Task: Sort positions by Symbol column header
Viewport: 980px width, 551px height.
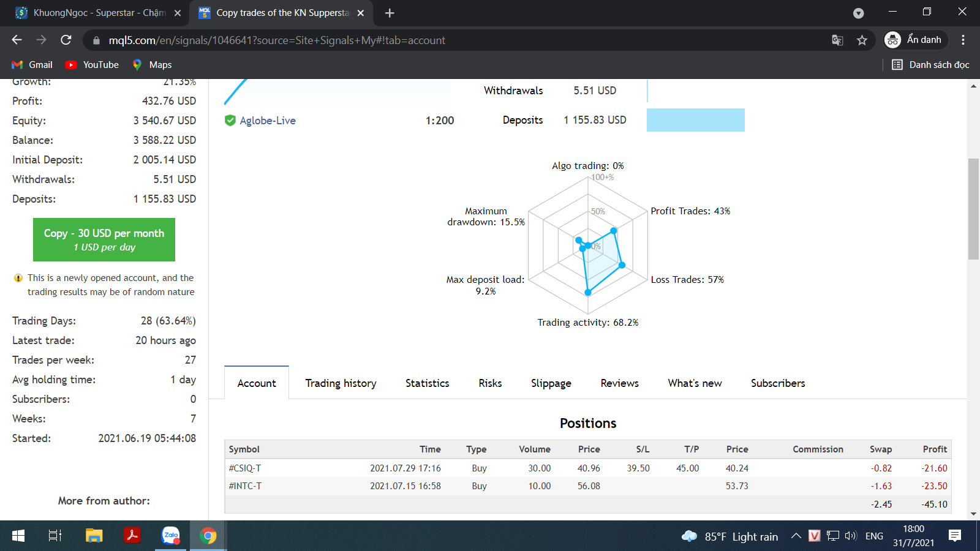Action: pyautogui.click(x=244, y=449)
